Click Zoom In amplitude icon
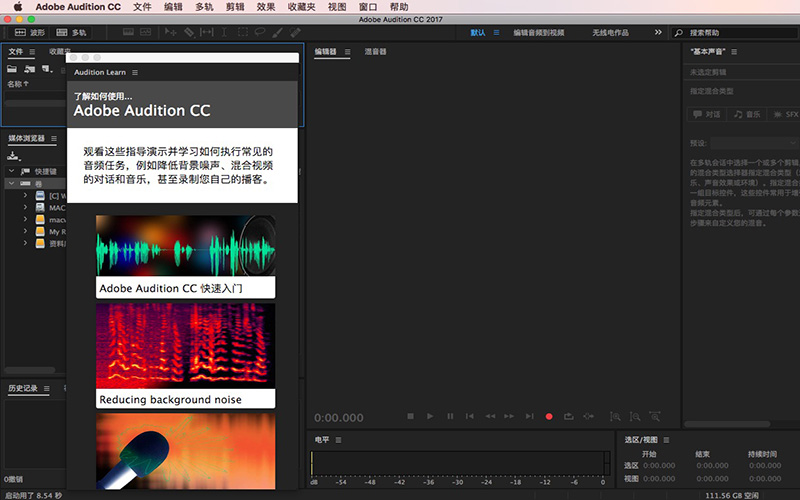Viewport: 800px width, 500px height. coord(615,417)
